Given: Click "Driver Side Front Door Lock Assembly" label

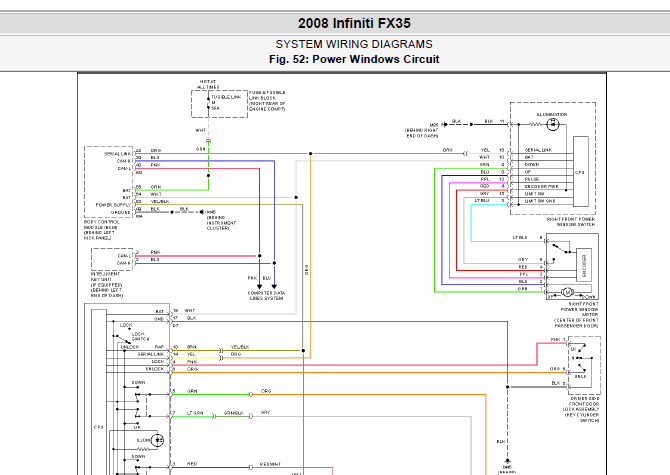Looking at the screenshot, I should (582, 409).
